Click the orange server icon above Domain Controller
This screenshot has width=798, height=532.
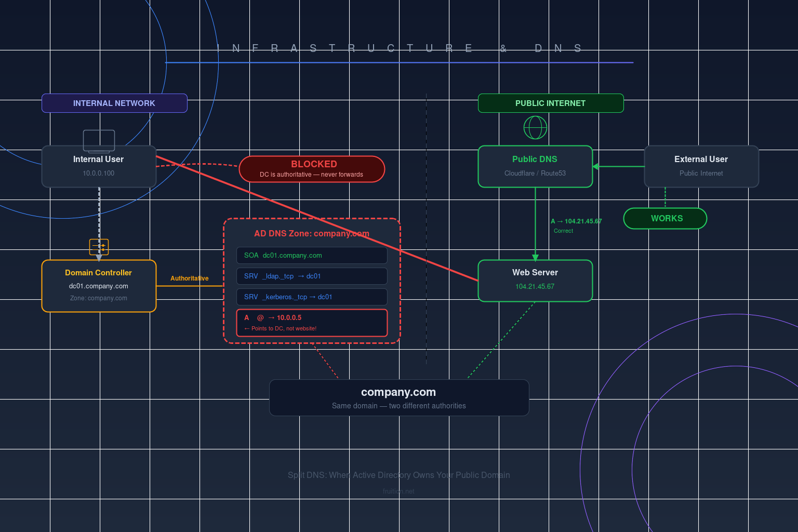99,246
